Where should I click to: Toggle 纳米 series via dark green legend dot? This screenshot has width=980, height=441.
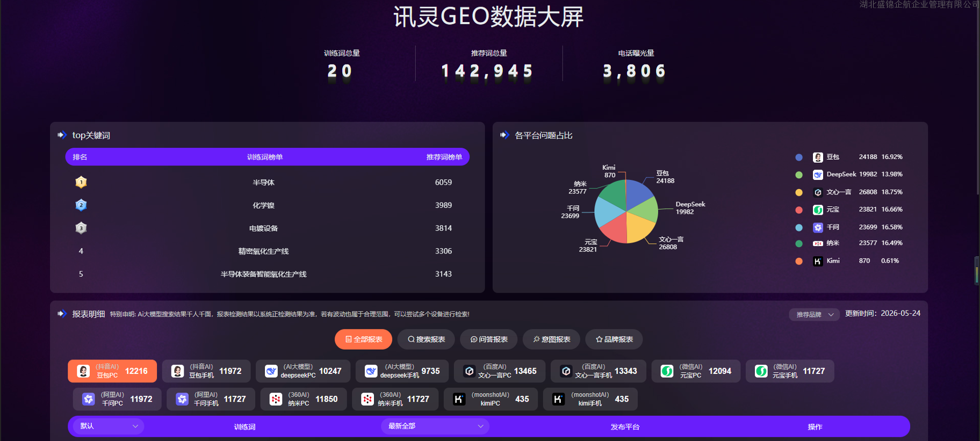pos(799,244)
